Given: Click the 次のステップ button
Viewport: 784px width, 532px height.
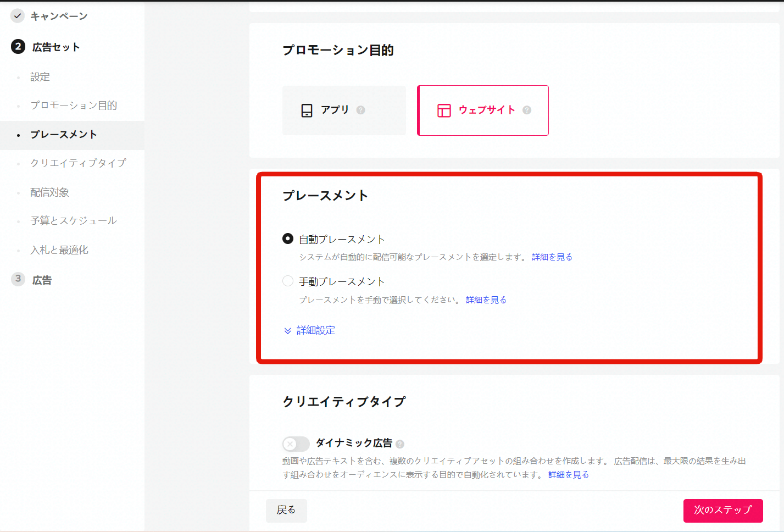Looking at the screenshot, I should coord(723,511).
